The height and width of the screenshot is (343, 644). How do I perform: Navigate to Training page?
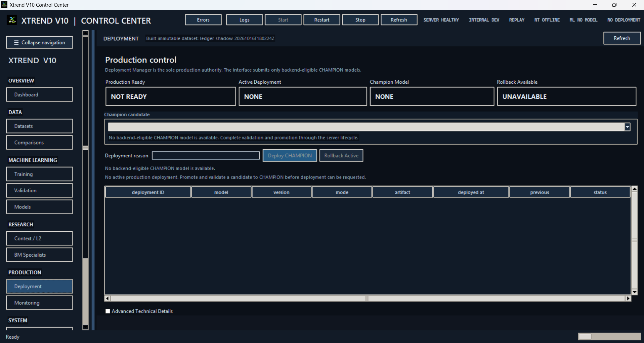pos(39,174)
